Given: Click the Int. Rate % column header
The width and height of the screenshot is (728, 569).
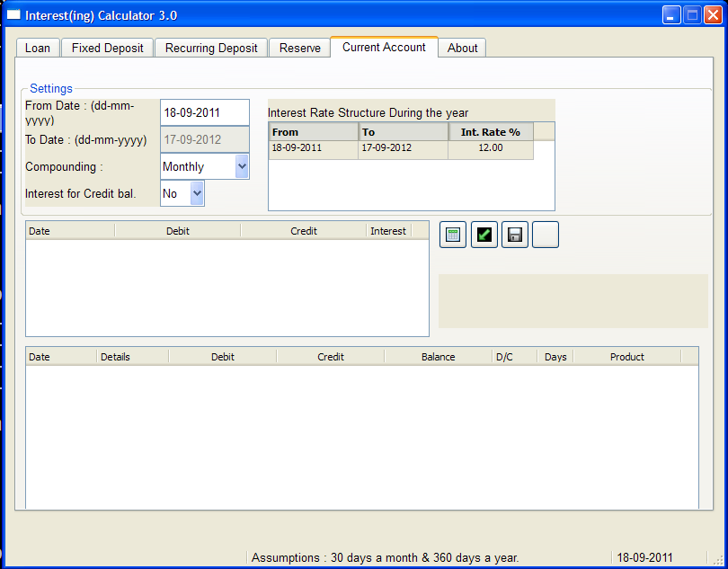Looking at the screenshot, I should click(x=491, y=132).
